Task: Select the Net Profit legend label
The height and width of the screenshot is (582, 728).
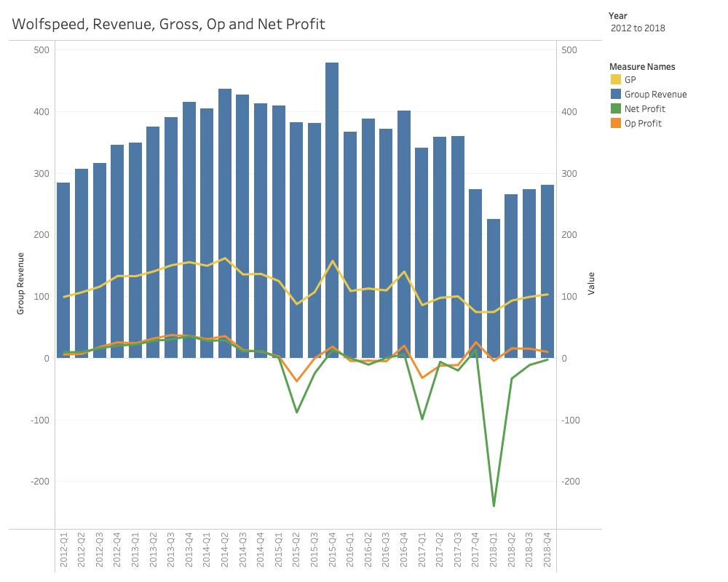Action: click(x=644, y=108)
